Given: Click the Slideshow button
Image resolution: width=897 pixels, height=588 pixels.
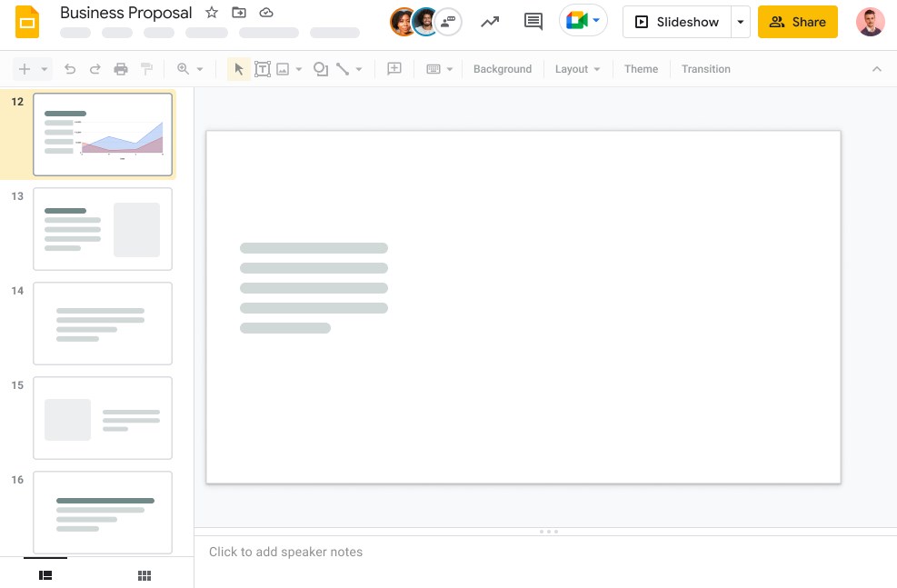Looking at the screenshot, I should (x=677, y=22).
